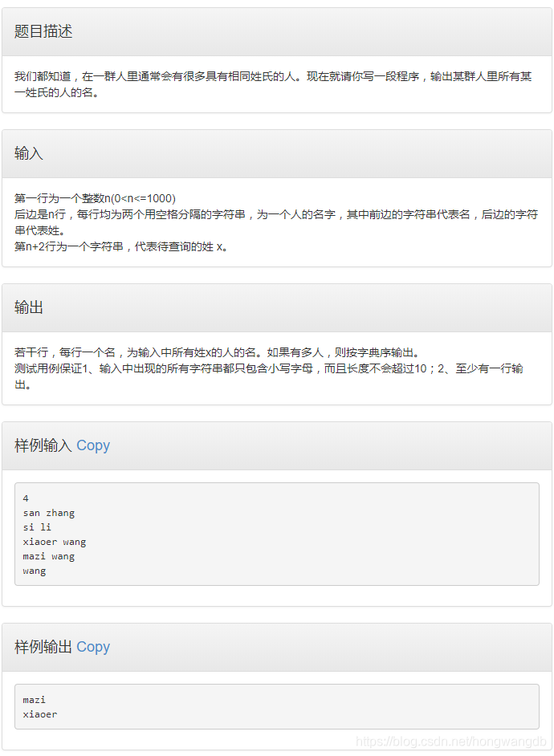The height and width of the screenshot is (756, 554).
Task: Click the sample line 'si li'
Action: pyautogui.click(x=37, y=527)
